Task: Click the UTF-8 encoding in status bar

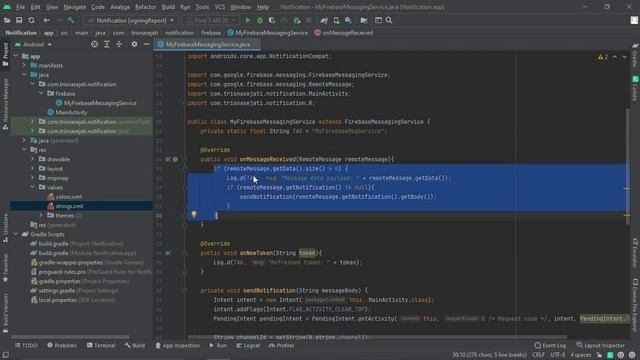Action: pos(558,355)
